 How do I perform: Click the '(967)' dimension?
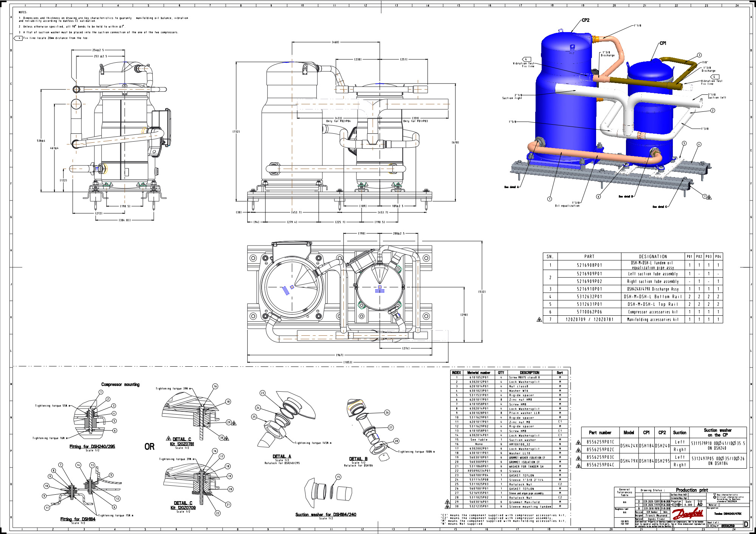coord(340,355)
